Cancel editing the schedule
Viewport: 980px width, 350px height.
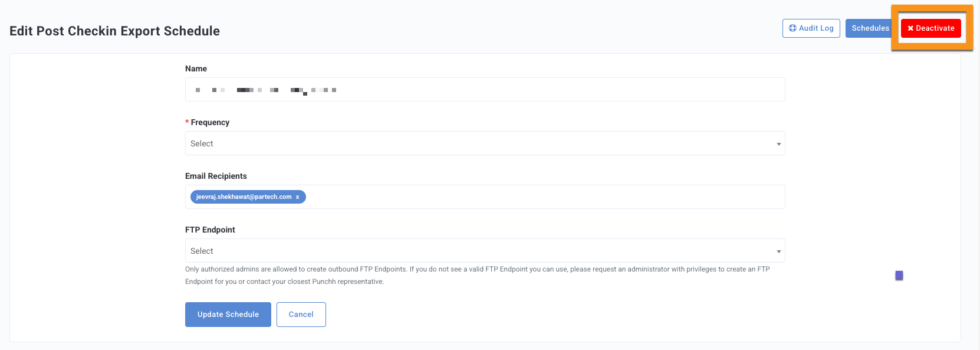tap(301, 315)
